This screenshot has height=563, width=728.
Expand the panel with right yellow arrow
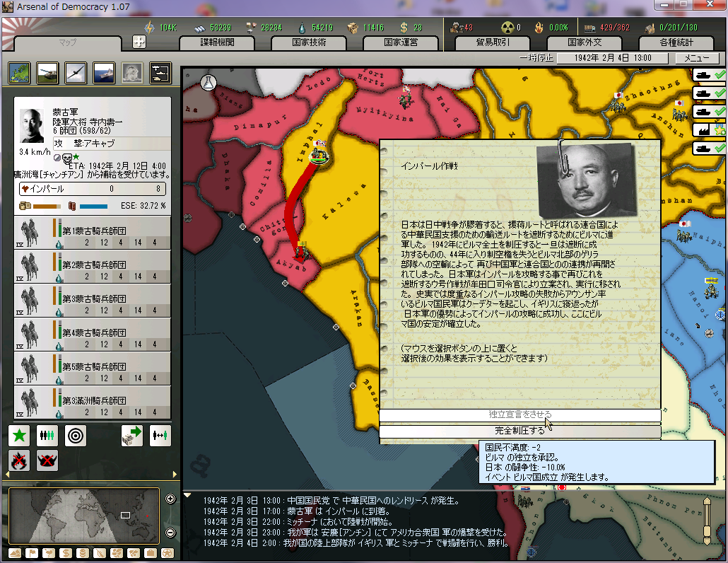click(175, 474)
